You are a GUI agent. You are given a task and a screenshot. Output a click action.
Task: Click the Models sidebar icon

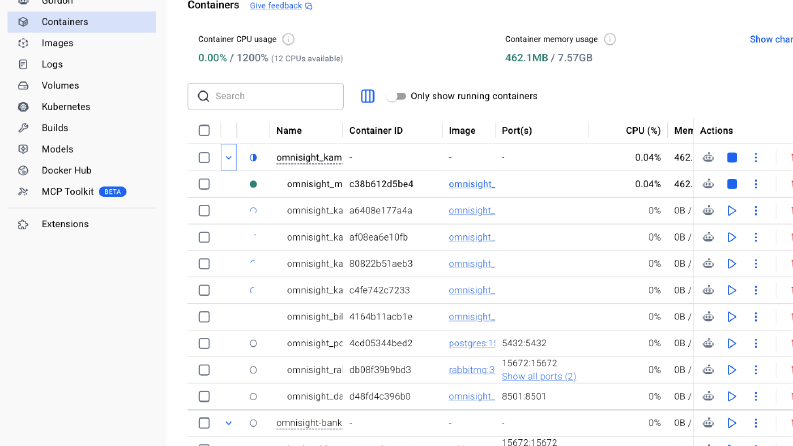[23, 149]
